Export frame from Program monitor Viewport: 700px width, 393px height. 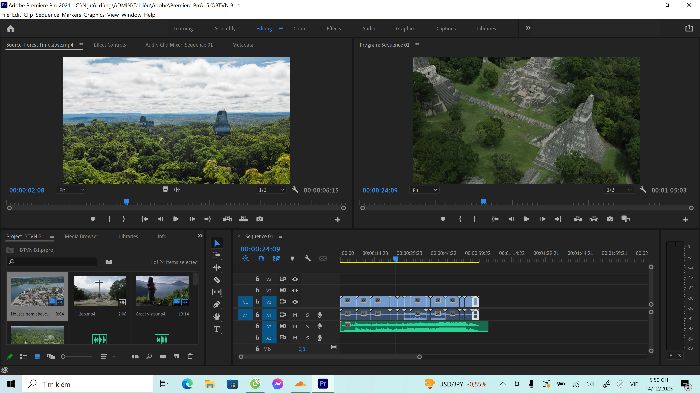click(610, 219)
